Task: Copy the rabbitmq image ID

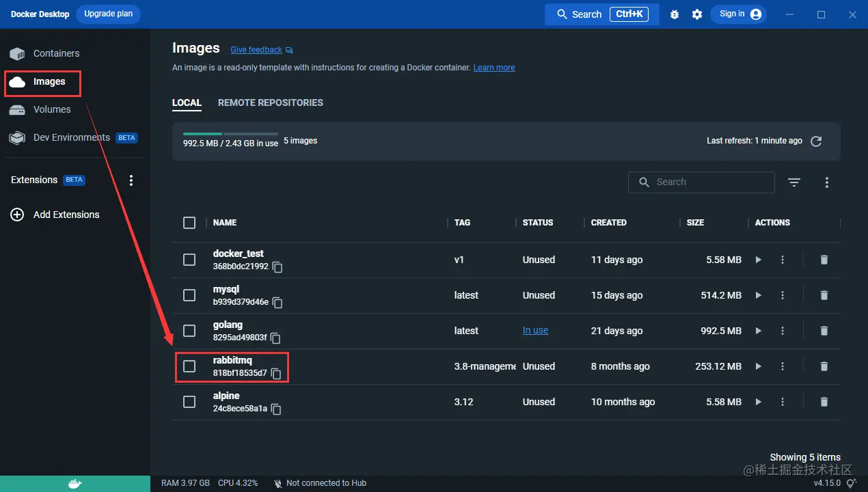Action: coord(276,374)
